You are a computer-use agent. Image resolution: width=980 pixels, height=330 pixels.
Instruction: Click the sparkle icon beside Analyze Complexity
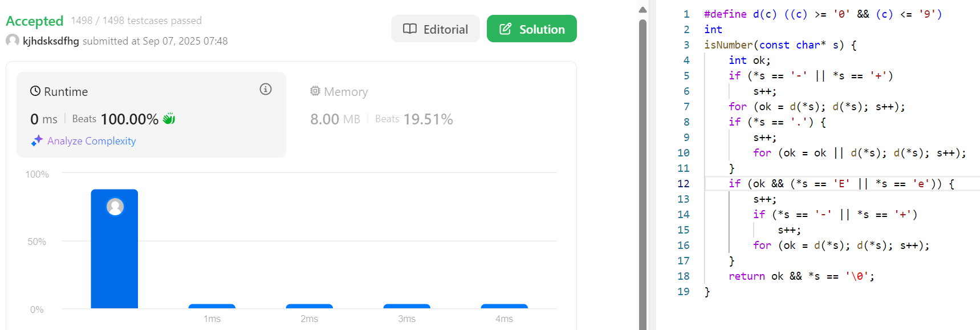click(37, 140)
